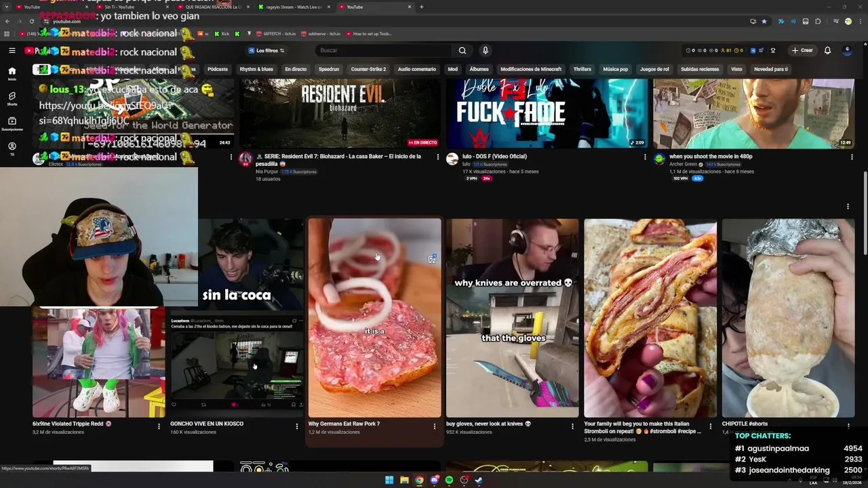Open Nia Purpur channel link
The image size is (868, 488).
tap(267, 171)
